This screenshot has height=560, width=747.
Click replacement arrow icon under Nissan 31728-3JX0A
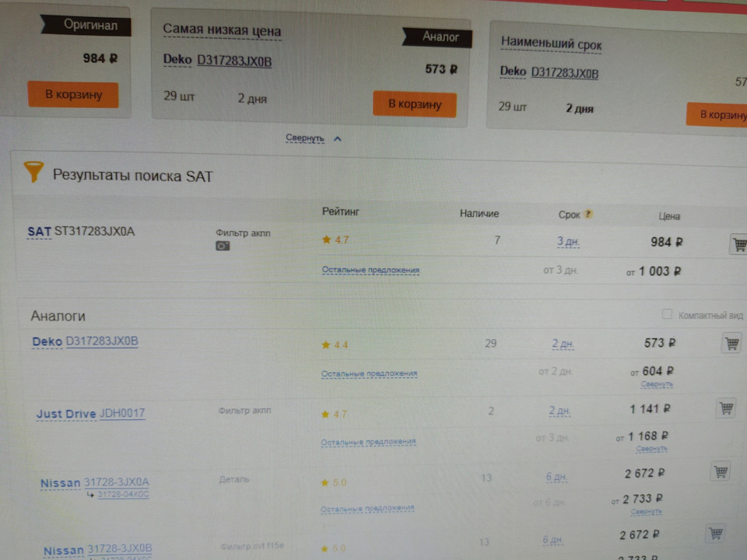coord(90,495)
